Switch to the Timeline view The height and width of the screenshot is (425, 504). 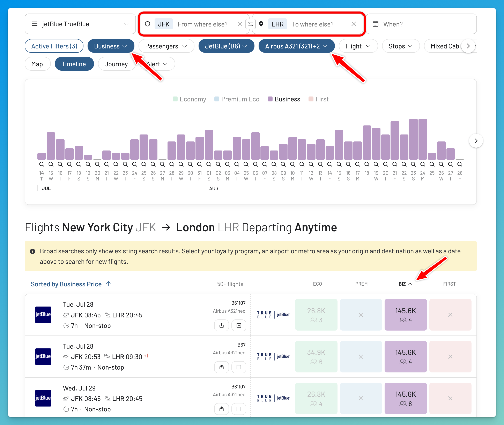[x=74, y=64]
